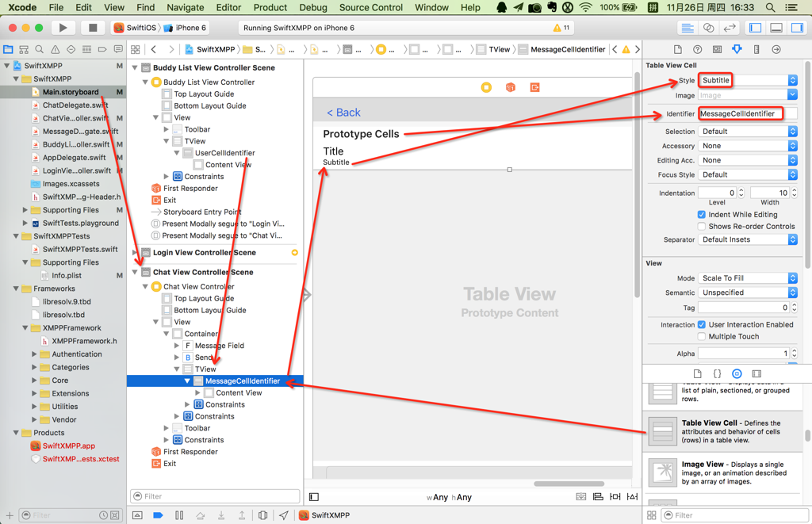Select ChatDelegate.swift in the navigator
Screen dimensions: 812x524
(x=75, y=105)
